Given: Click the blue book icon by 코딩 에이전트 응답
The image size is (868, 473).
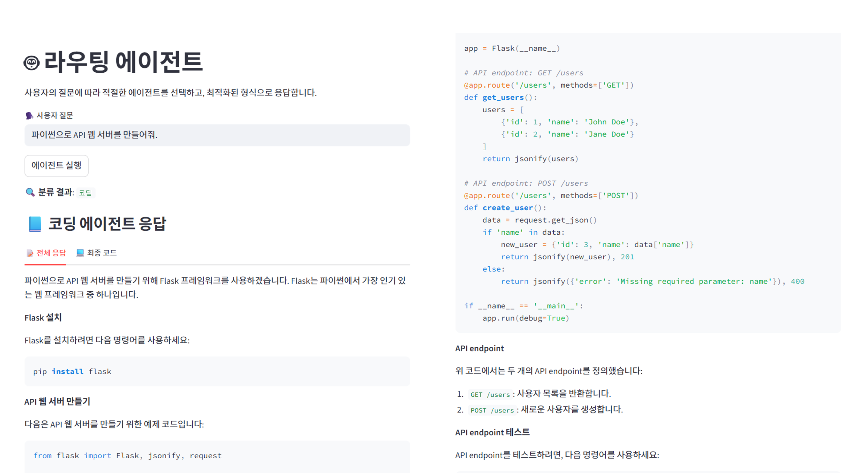Looking at the screenshot, I should pos(35,224).
